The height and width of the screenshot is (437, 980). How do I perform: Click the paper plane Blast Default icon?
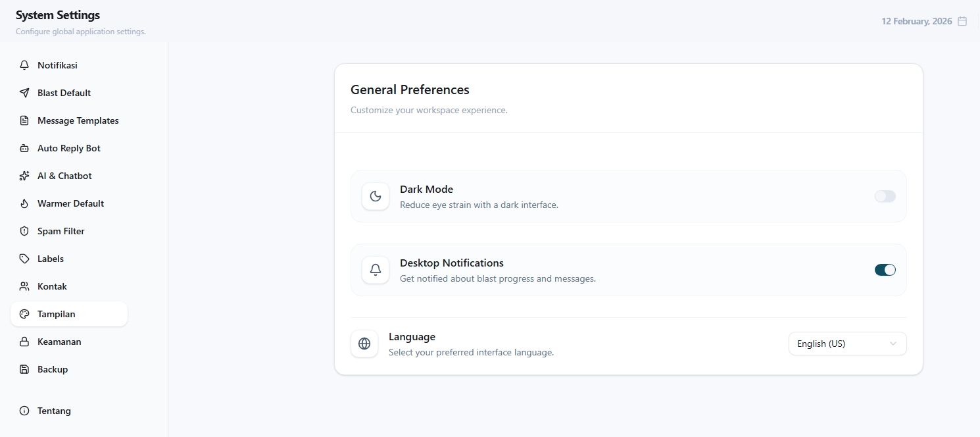point(24,93)
